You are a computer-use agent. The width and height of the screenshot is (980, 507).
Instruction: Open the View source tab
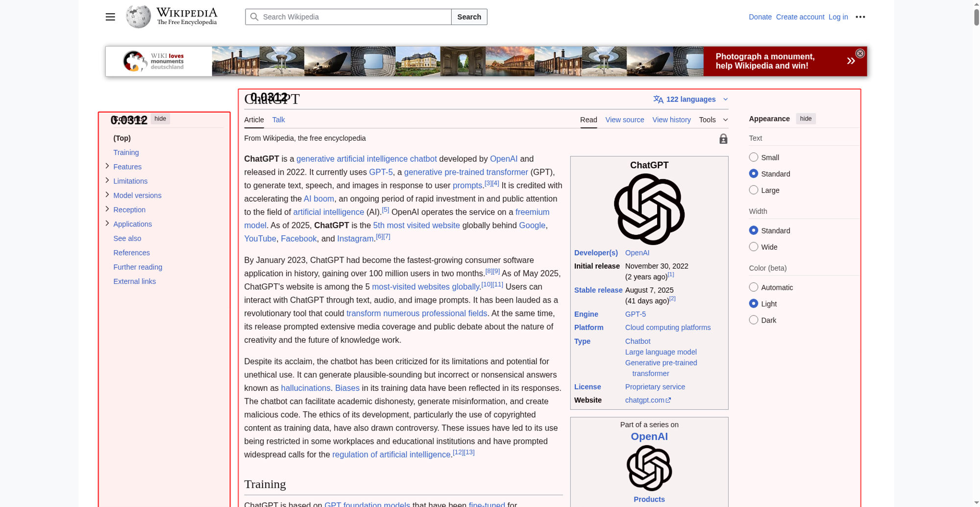(625, 120)
